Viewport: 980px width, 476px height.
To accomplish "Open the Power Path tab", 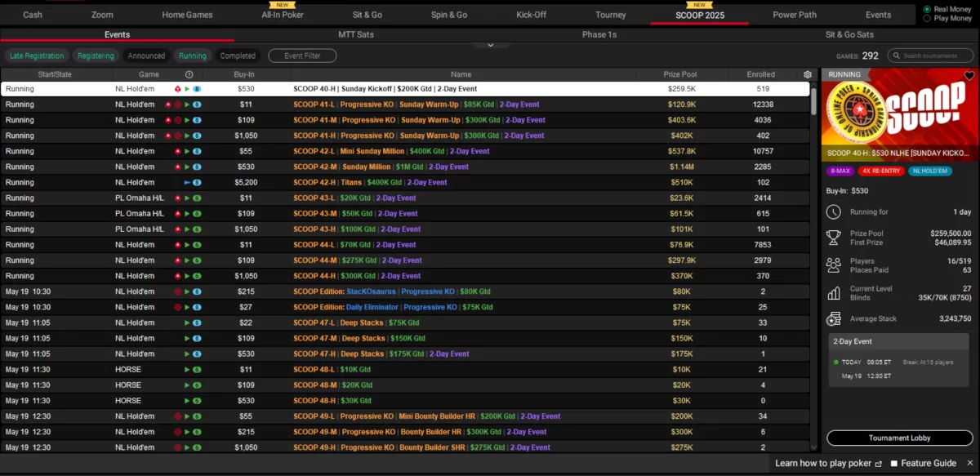I will pyautogui.click(x=795, y=15).
